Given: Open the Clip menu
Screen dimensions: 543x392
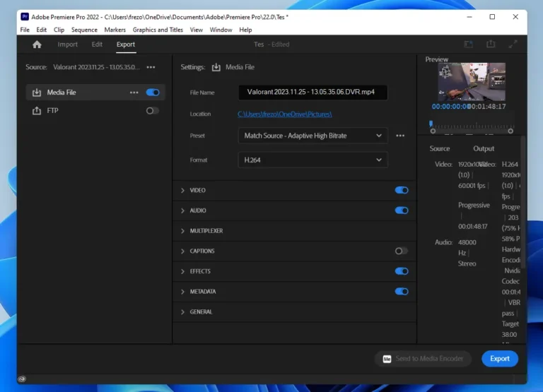Looking at the screenshot, I should coord(59,30).
